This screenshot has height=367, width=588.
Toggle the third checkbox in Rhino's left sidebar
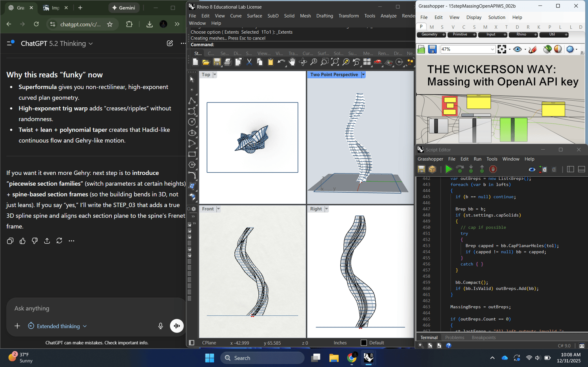[190, 237]
